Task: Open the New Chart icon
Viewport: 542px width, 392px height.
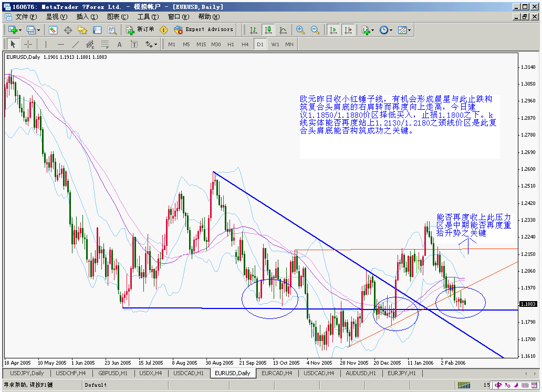Action: (13, 30)
